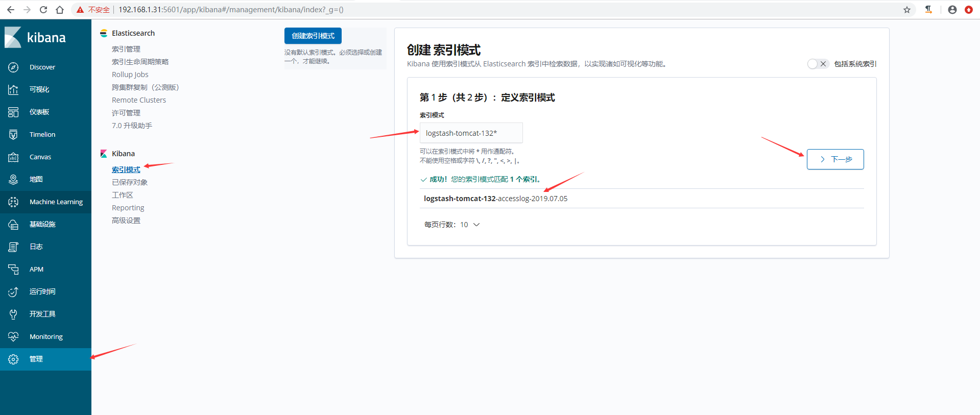
Task: Click 创建索引模式 blue button
Action: tap(313, 36)
